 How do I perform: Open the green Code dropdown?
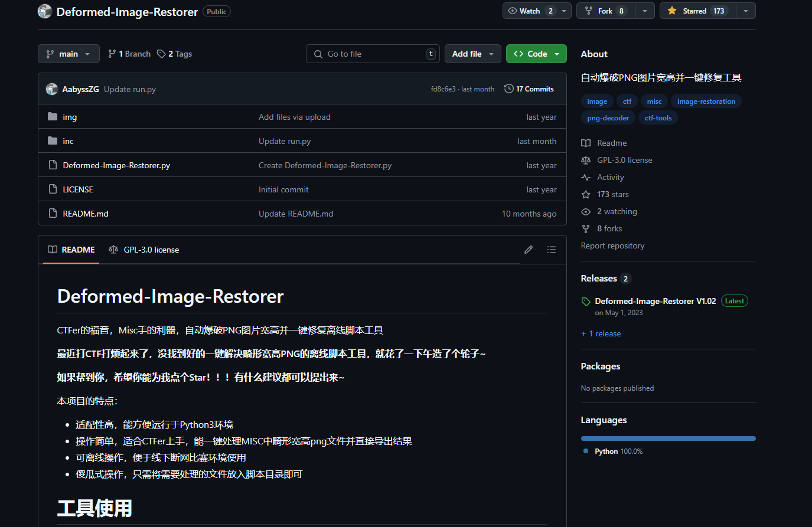(536, 54)
